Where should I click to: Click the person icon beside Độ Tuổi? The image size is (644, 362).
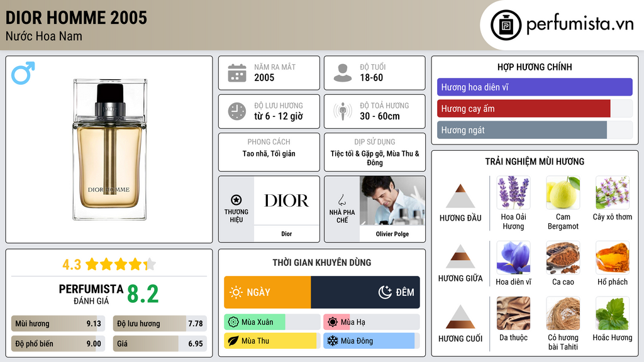coord(342,73)
